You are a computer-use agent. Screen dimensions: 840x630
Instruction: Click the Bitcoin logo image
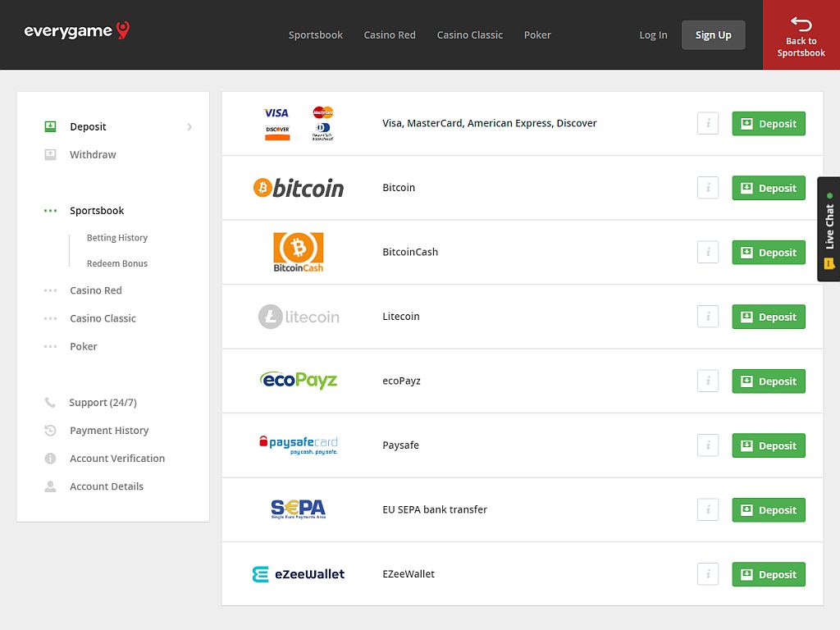pos(299,188)
